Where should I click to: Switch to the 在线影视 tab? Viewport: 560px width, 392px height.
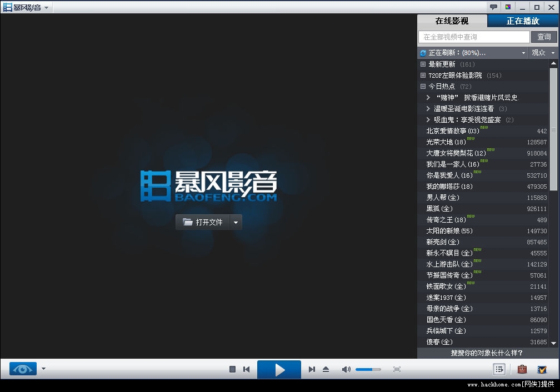pos(452,21)
